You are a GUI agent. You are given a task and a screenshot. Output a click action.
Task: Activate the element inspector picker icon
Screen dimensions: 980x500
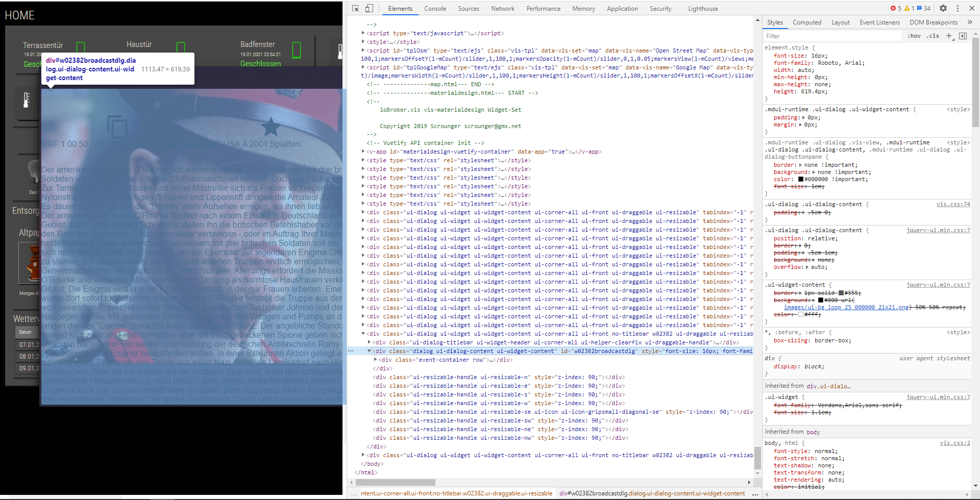pos(356,8)
